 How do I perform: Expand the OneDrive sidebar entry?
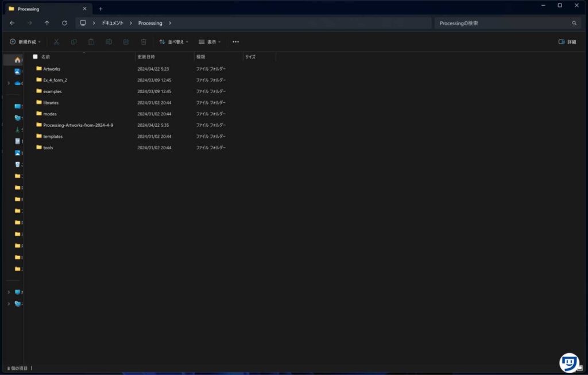click(9, 83)
